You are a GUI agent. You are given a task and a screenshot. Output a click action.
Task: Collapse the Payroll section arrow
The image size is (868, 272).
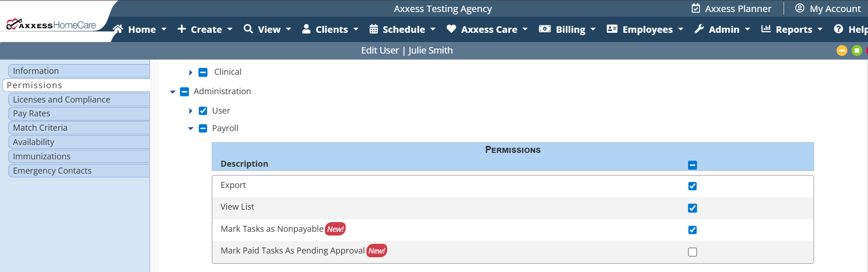[x=191, y=129]
